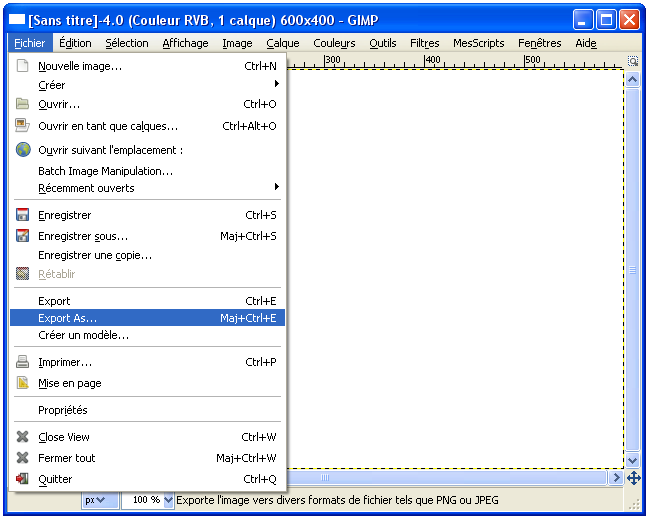The image size is (646, 517).
Task: Click the vertical scrollbar thumb
Action: click(x=632, y=270)
